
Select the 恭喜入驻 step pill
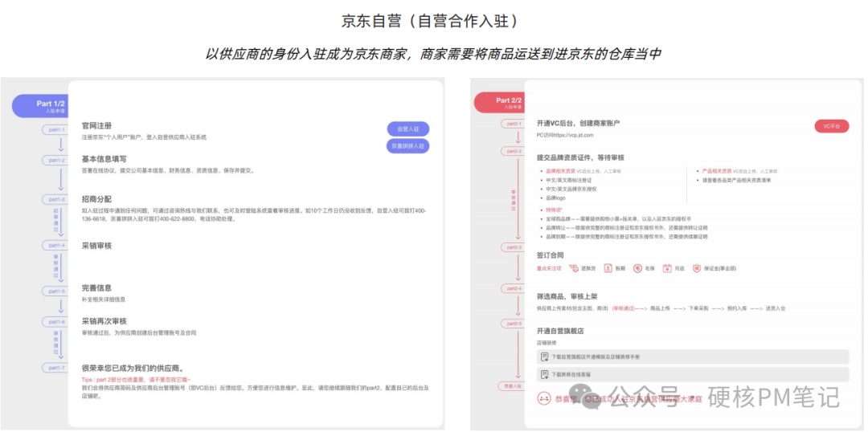click(511, 385)
